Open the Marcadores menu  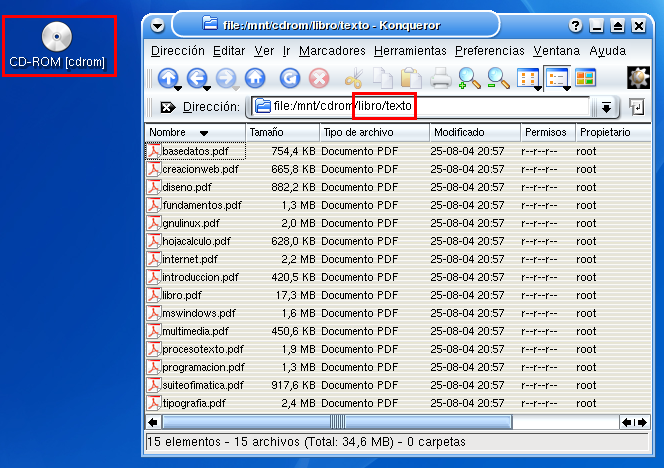coord(332,51)
